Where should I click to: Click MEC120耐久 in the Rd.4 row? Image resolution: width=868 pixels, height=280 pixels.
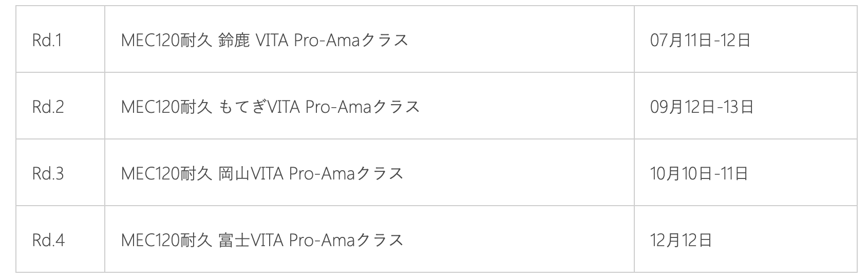point(166,240)
